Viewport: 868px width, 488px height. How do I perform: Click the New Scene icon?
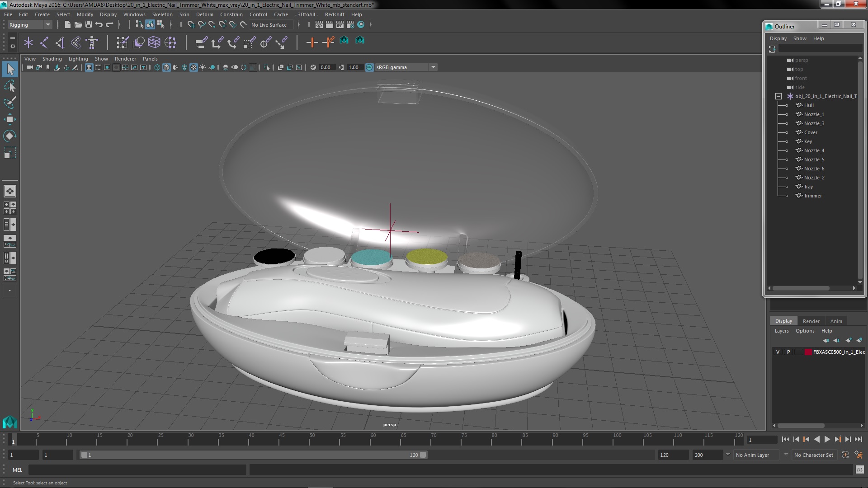[67, 25]
